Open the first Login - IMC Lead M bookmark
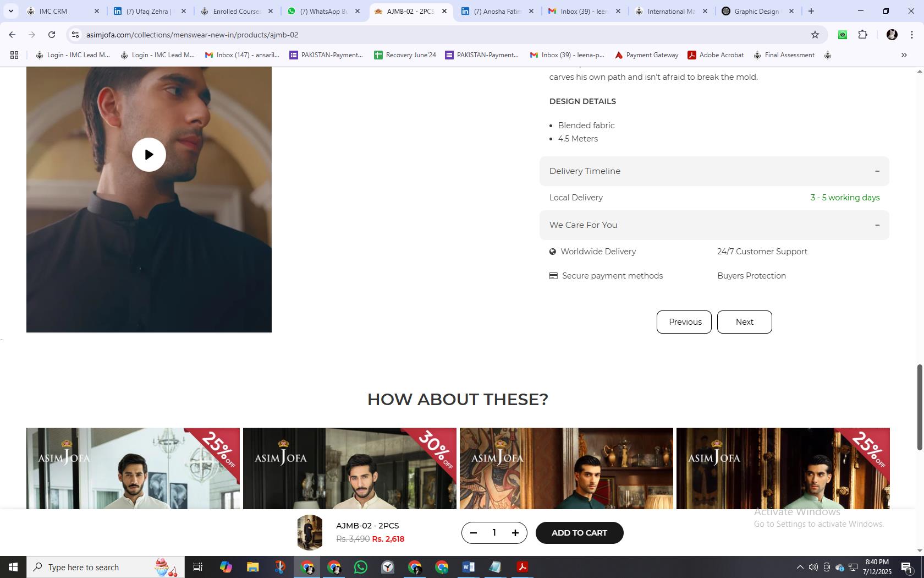Viewport: 924px width, 578px height. pyautogui.click(x=73, y=55)
